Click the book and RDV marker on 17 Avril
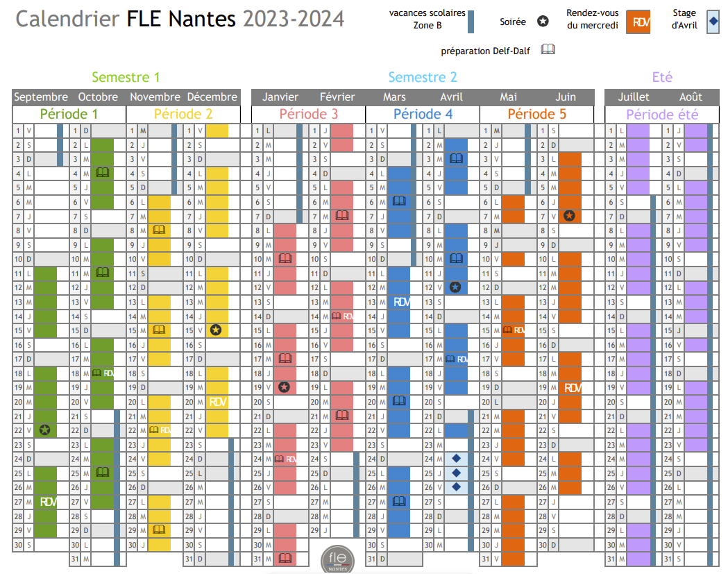 pyautogui.click(x=457, y=359)
